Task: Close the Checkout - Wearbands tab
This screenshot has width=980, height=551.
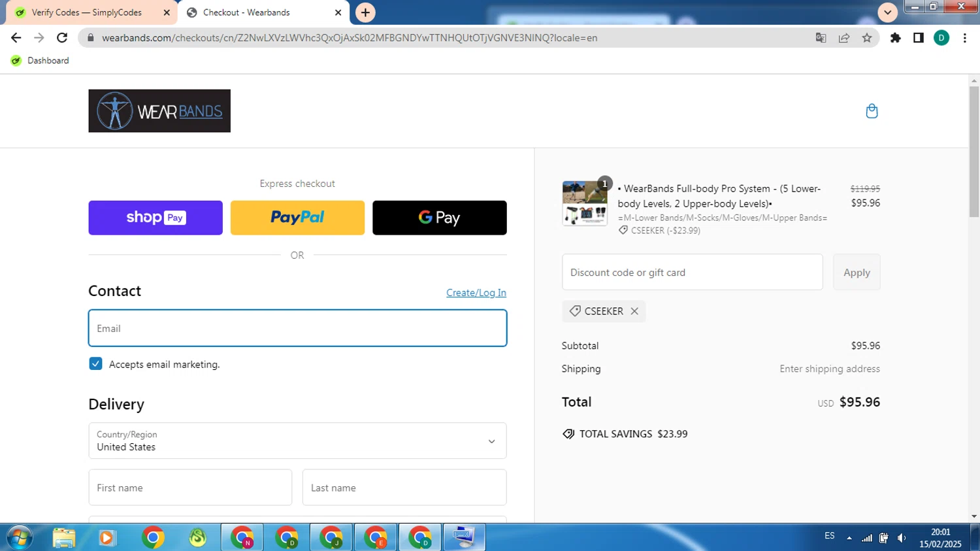Action: pos(338,12)
